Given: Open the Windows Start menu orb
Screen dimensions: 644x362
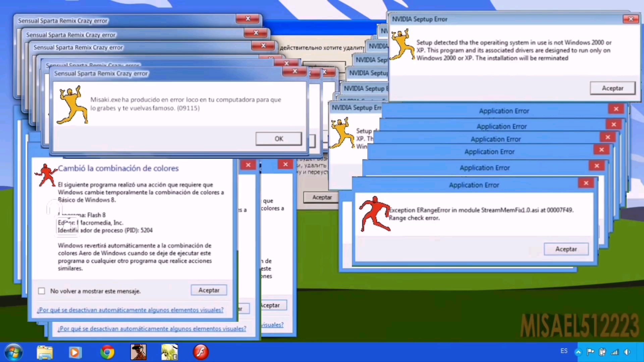Looking at the screenshot, I should (13, 352).
